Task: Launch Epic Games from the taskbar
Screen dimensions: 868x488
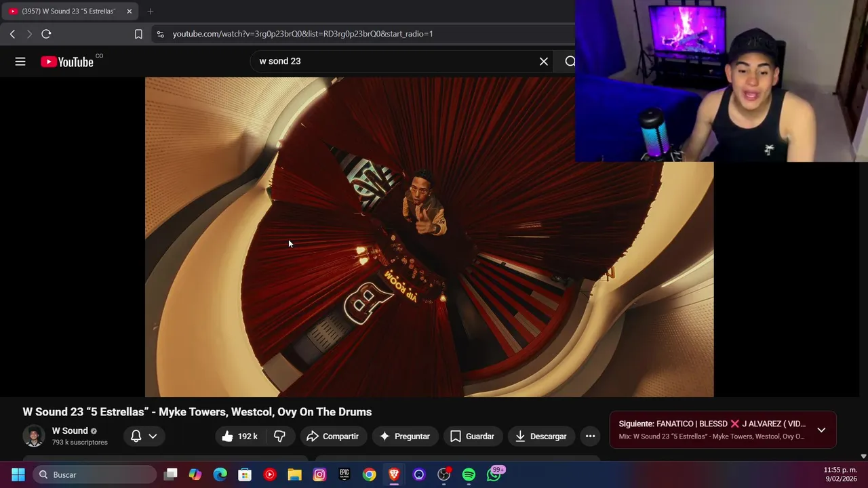Action: pyautogui.click(x=344, y=474)
